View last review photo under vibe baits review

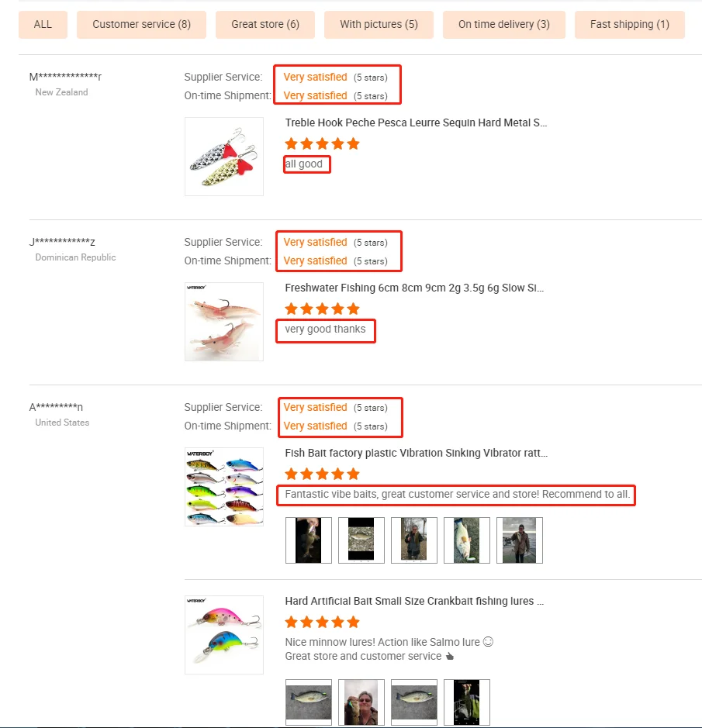[x=520, y=540]
